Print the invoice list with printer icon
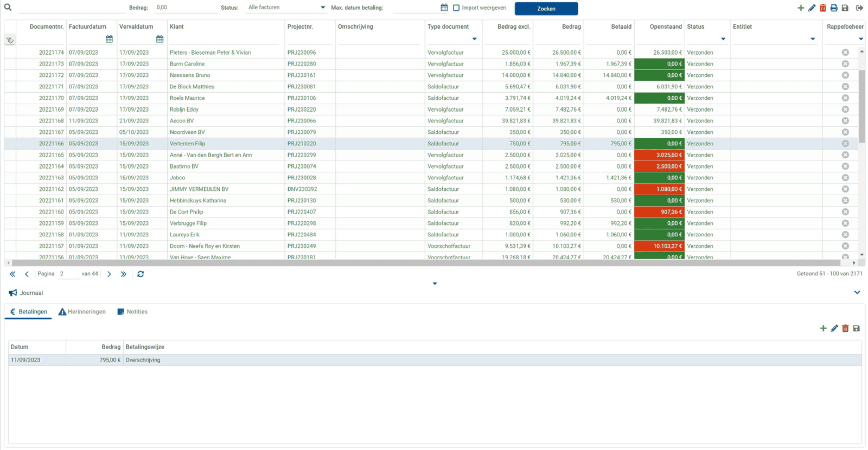The width and height of the screenshot is (868, 450). pos(834,8)
